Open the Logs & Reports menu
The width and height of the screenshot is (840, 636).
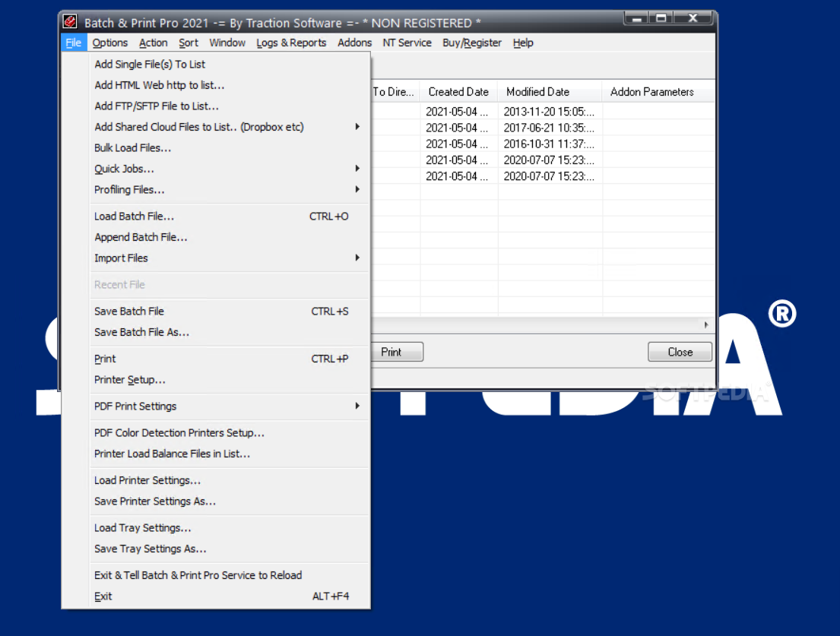point(291,43)
